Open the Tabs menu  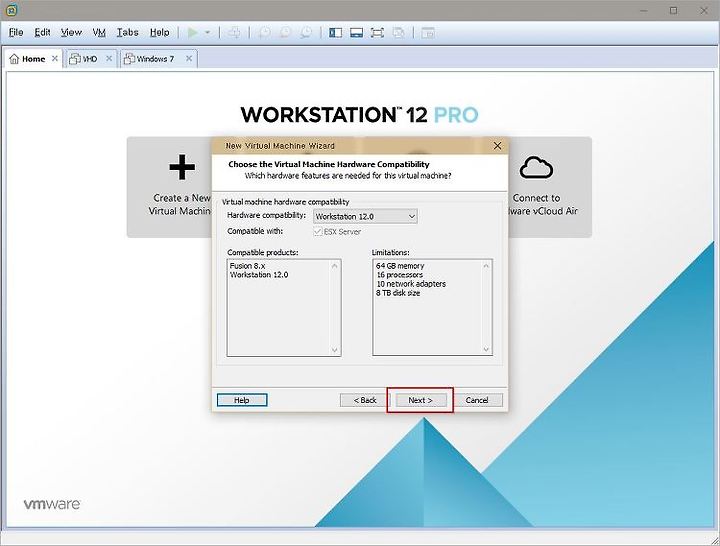tap(127, 32)
